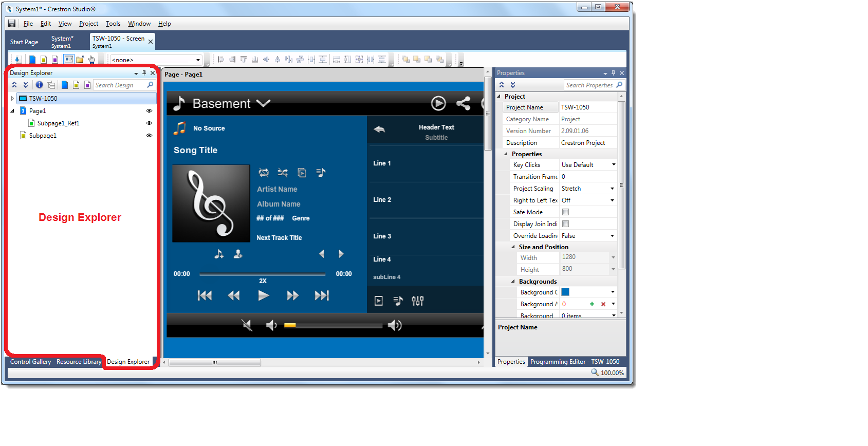Switch to the Resource Library tab
Viewport: 868px width, 446px height.
click(x=79, y=362)
